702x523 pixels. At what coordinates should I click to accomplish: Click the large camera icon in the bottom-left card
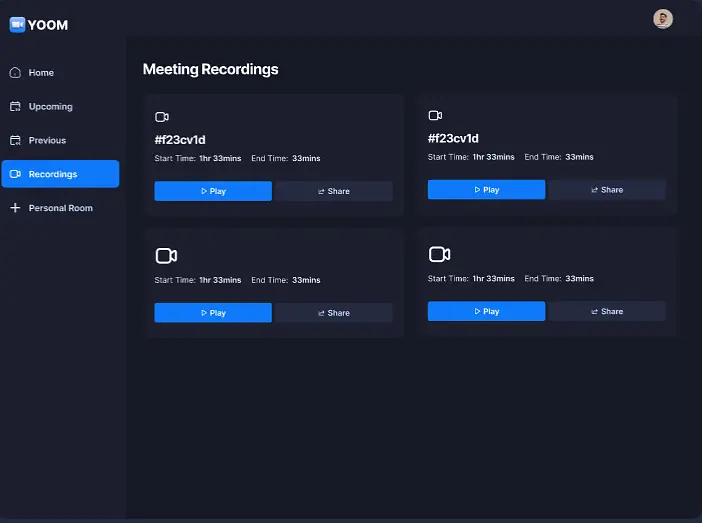coord(166,256)
